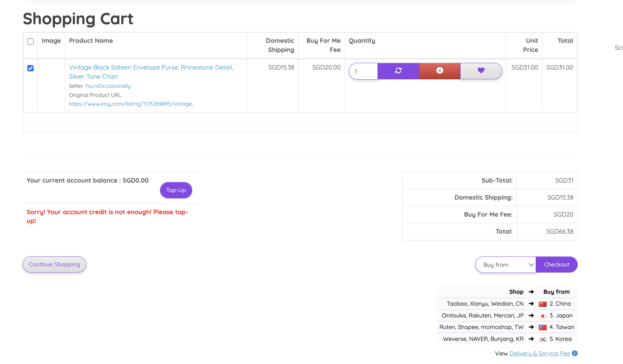Remove item with red X icon

440,71
